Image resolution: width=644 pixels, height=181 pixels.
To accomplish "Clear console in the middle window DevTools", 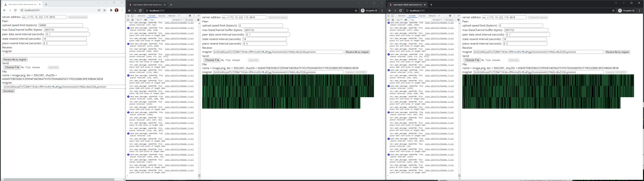I will 132,20.
